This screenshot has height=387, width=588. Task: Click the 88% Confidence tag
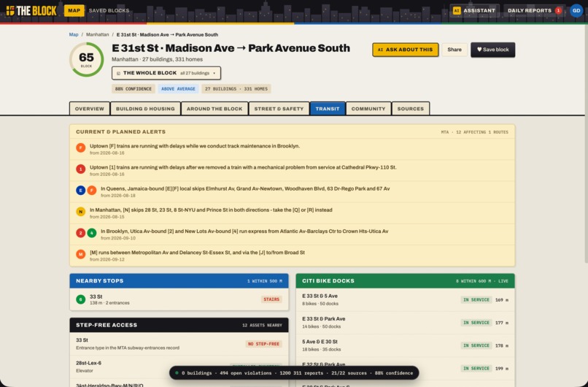(x=133, y=89)
